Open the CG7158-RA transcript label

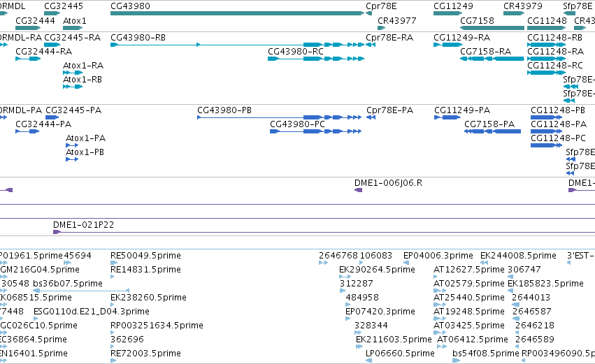point(485,51)
